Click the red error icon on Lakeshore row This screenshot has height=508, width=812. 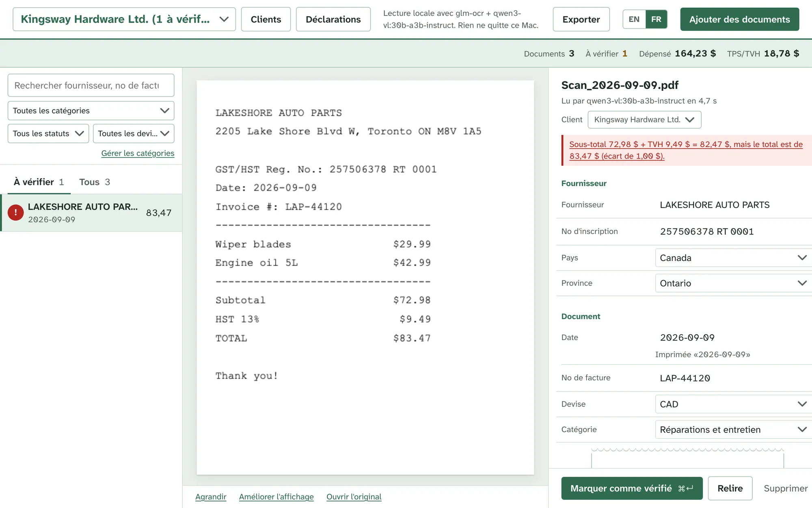tap(15, 213)
